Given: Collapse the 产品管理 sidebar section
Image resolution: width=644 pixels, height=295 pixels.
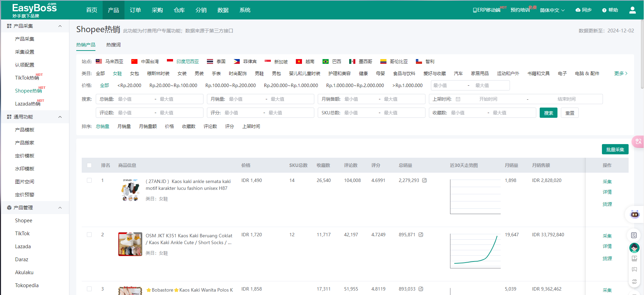Looking at the screenshot, I should coord(60,208).
